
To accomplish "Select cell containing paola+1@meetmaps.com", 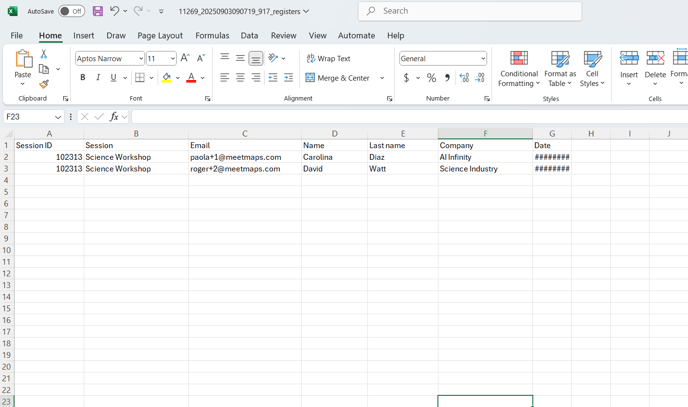I will point(245,157).
